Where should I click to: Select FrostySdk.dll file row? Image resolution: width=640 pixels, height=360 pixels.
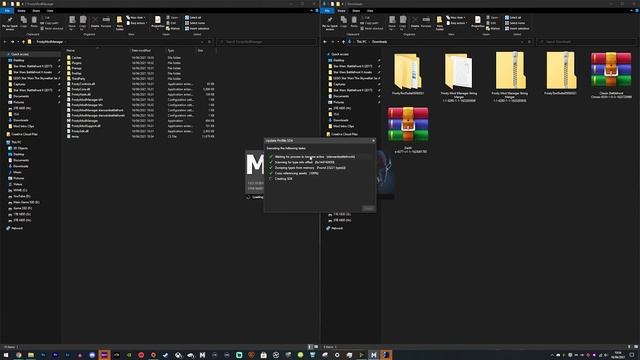click(140, 131)
